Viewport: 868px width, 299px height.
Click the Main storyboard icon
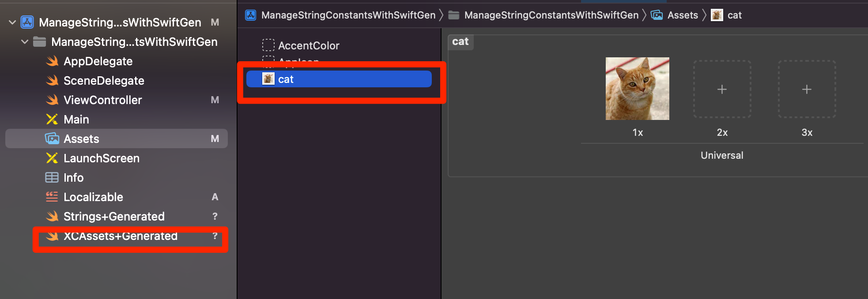pos(52,119)
